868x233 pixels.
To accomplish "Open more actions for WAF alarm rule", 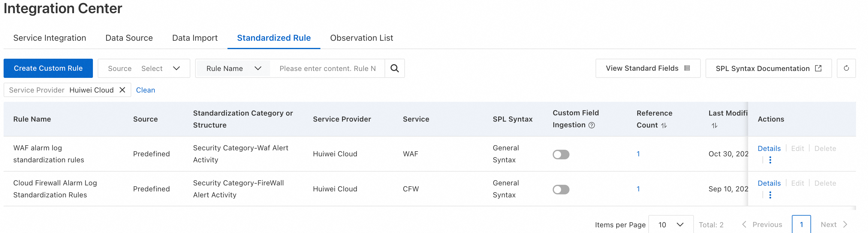I will (x=770, y=160).
